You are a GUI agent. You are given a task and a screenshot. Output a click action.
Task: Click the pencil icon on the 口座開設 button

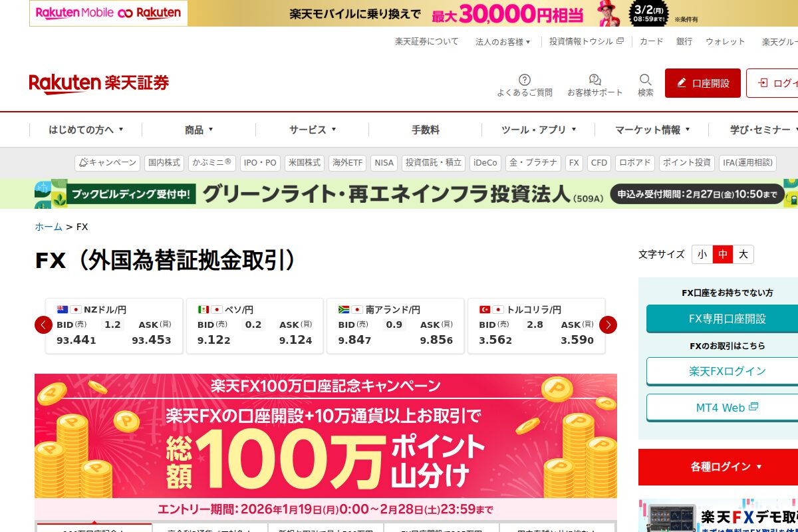coord(681,82)
